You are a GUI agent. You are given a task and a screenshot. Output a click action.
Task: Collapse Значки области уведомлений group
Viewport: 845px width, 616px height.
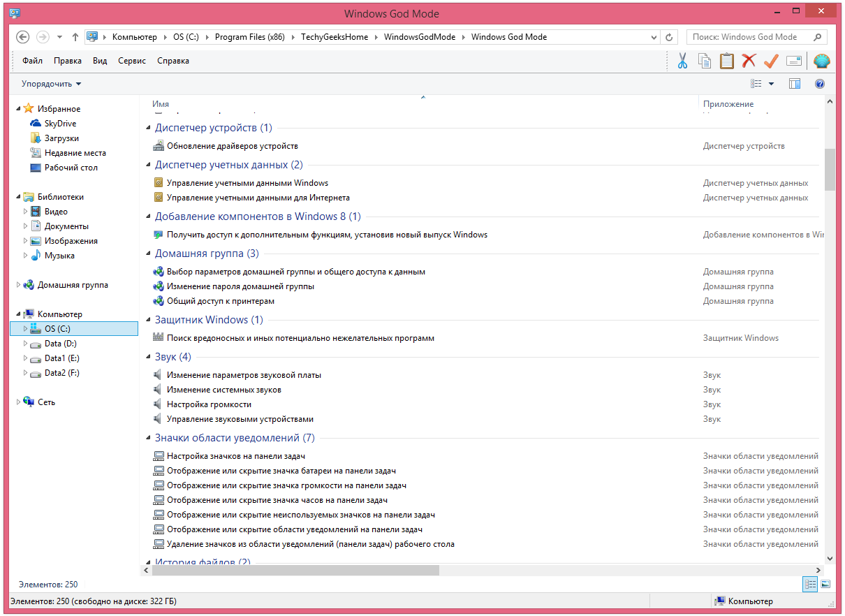[148, 438]
